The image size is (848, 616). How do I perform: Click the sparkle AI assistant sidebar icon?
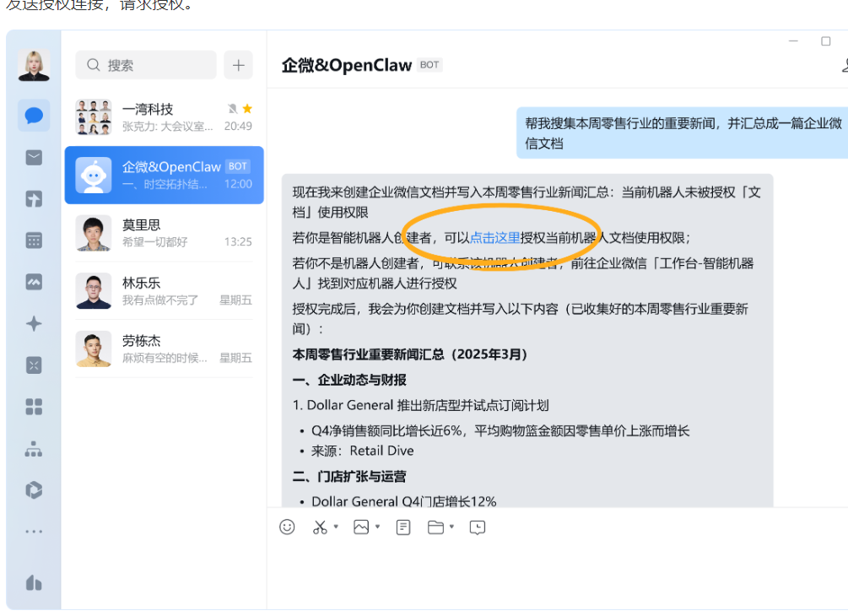pyautogui.click(x=34, y=324)
